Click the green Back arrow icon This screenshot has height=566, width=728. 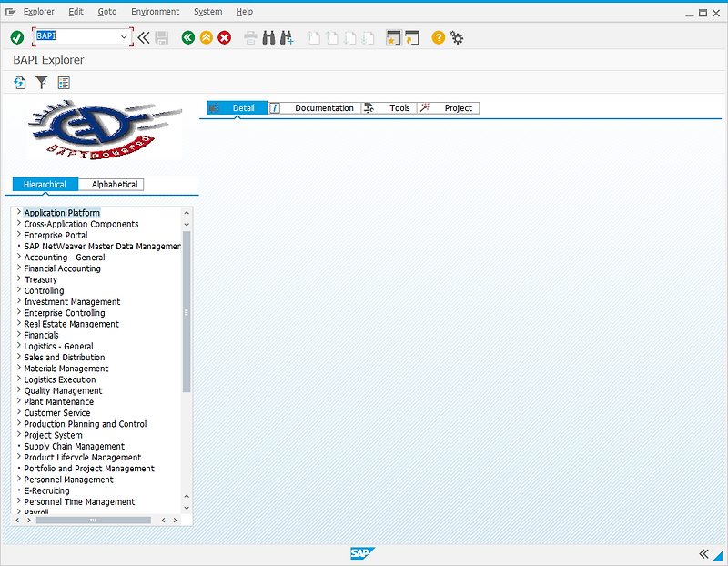click(x=188, y=37)
